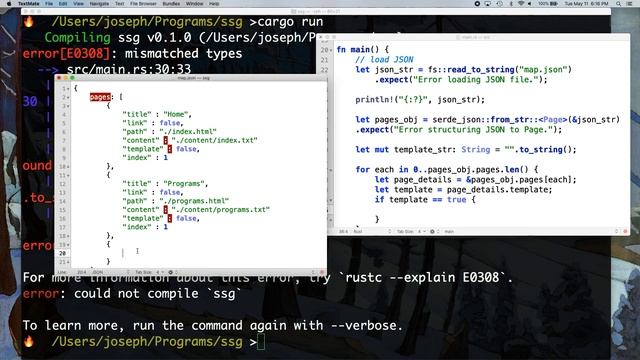Open the Help menu
Viewport: 640px width, 360px height.
(x=214, y=4)
